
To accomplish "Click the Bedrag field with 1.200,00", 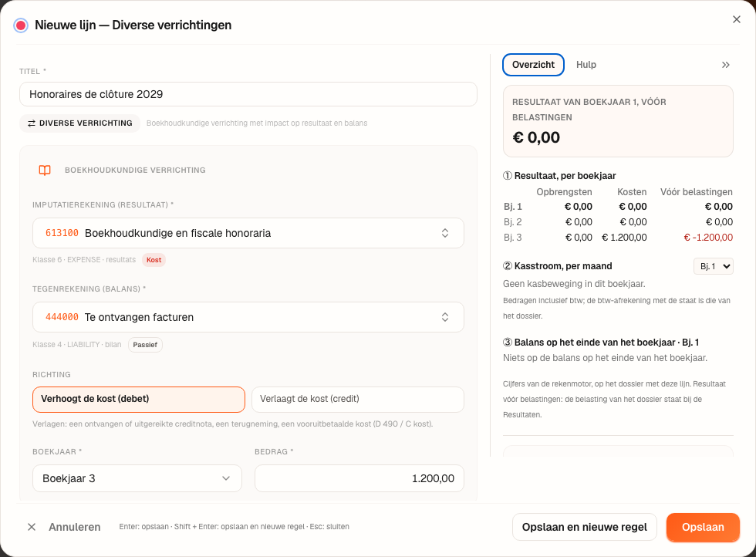I will pos(359,478).
